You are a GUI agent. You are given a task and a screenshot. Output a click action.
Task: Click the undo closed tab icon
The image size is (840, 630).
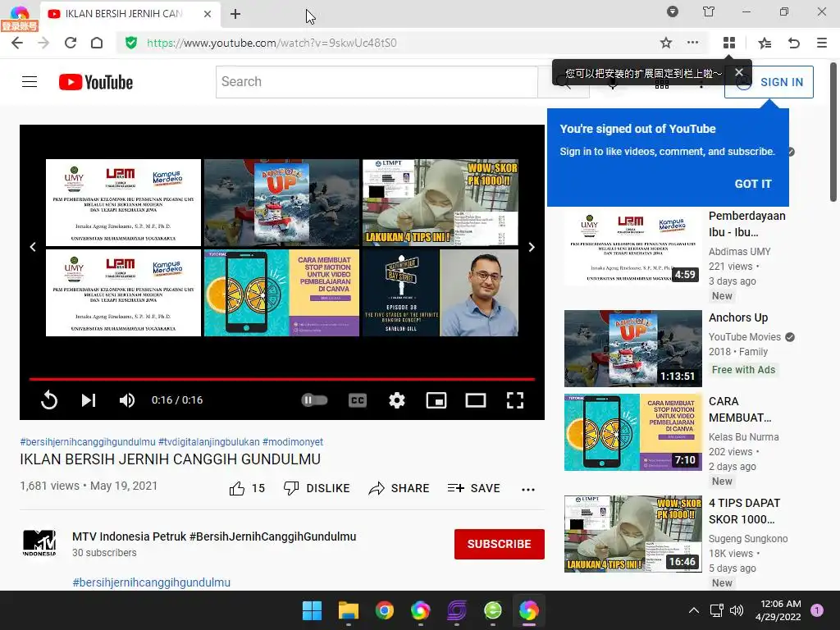point(794,43)
